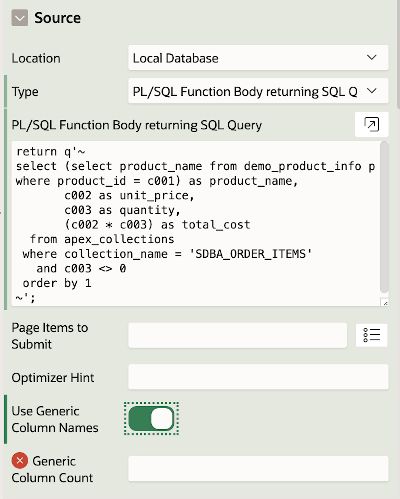This screenshot has width=400, height=499.
Task: Click the Optimizer Hint label
Action: 53,378
